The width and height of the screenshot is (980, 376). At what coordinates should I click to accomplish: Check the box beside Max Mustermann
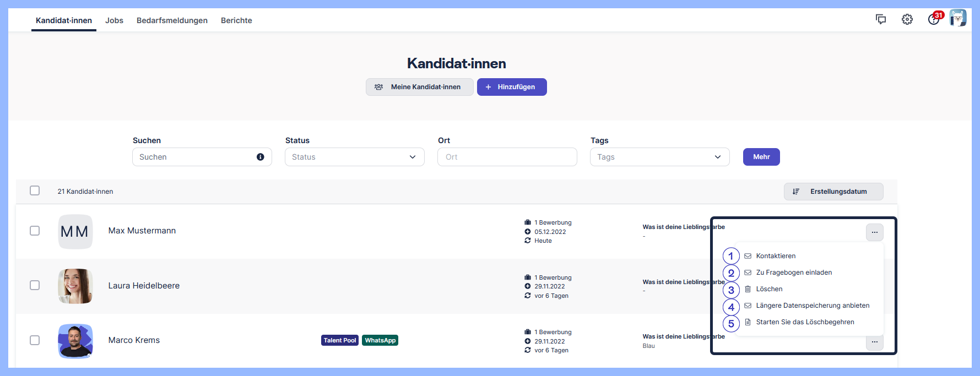point(35,231)
